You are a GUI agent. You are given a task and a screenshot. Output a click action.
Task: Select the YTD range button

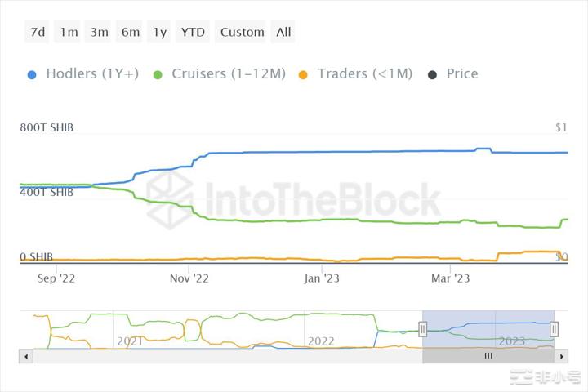tap(193, 32)
